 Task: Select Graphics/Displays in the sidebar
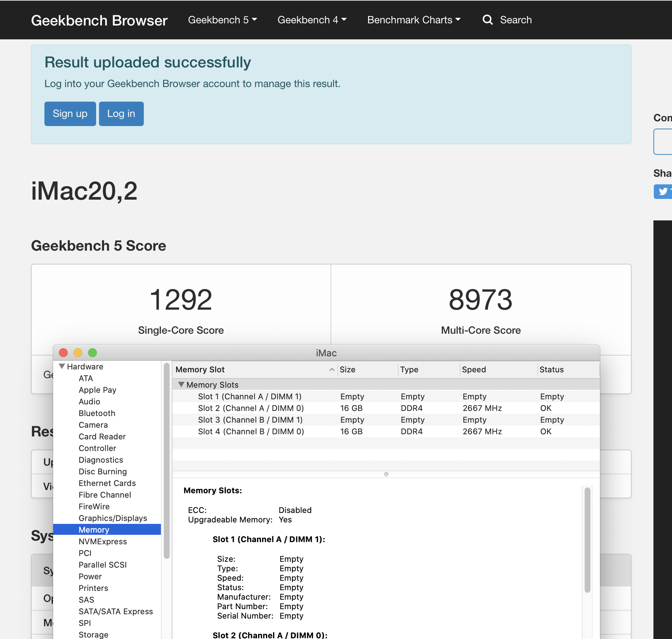(113, 518)
